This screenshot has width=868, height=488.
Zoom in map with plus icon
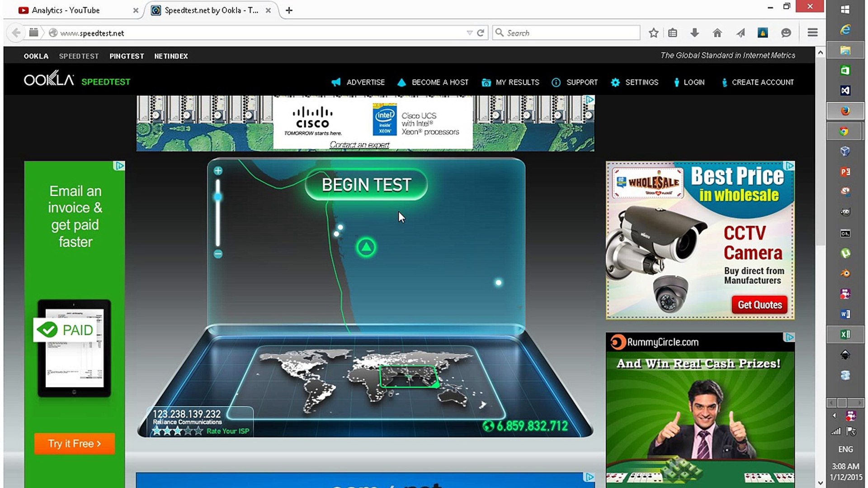[x=218, y=171]
